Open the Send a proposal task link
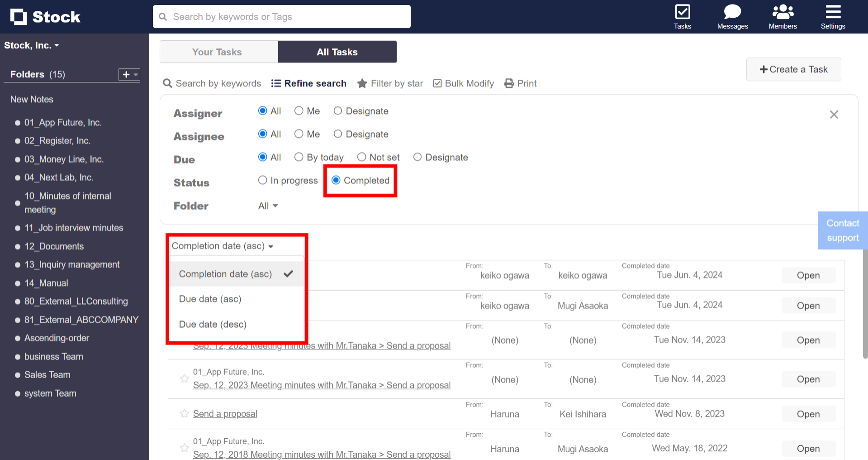 point(225,413)
